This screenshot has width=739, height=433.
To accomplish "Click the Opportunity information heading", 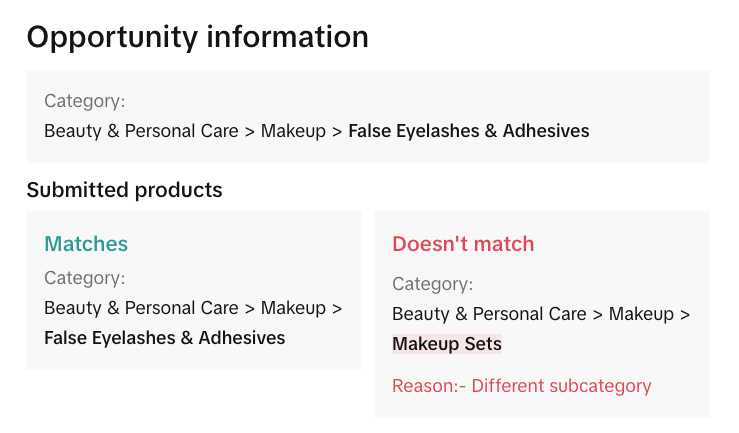I will click(197, 37).
